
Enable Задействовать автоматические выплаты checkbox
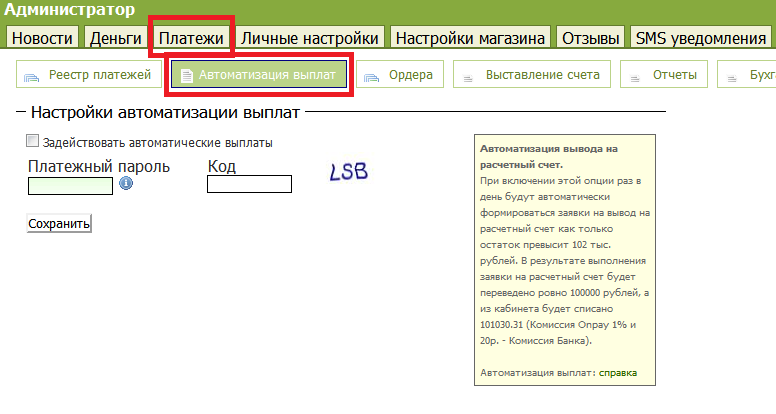(34, 142)
